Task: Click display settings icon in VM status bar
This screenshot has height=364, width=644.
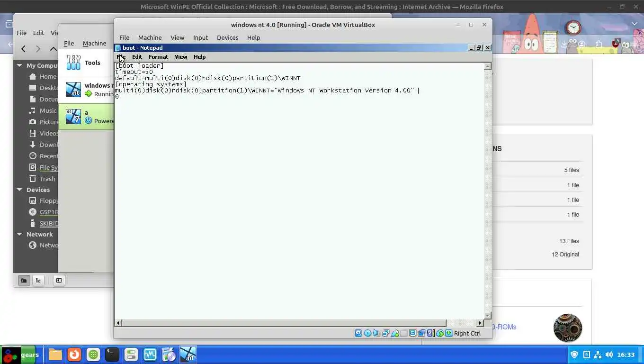Action: click(x=412, y=333)
